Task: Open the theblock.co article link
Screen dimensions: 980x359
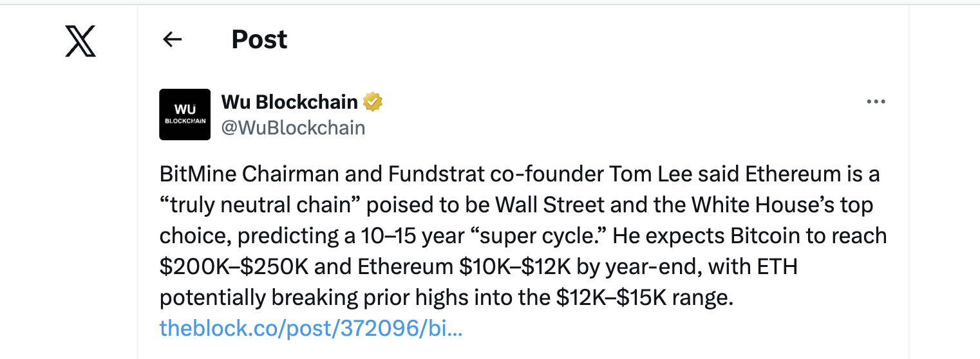Action: click(310, 329)
